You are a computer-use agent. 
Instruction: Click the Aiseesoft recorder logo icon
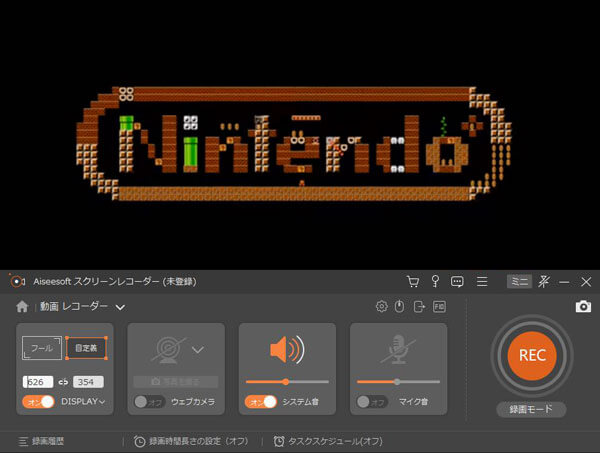17,282
